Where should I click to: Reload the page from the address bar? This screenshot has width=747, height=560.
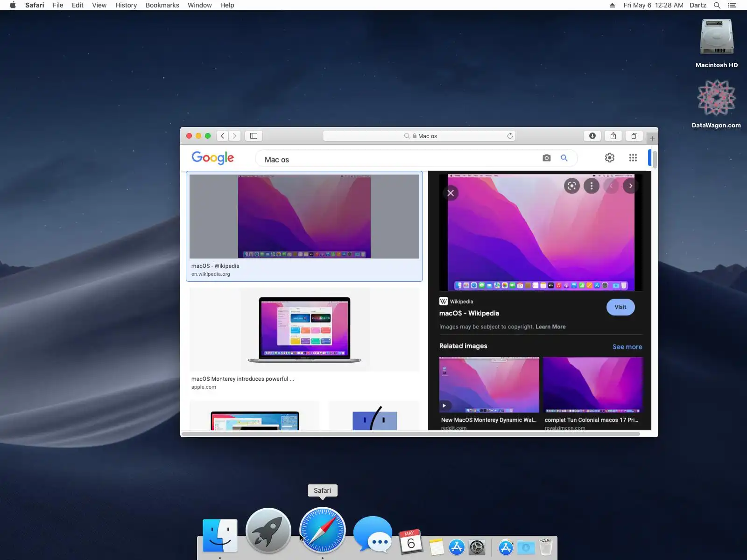click(510, 136)
